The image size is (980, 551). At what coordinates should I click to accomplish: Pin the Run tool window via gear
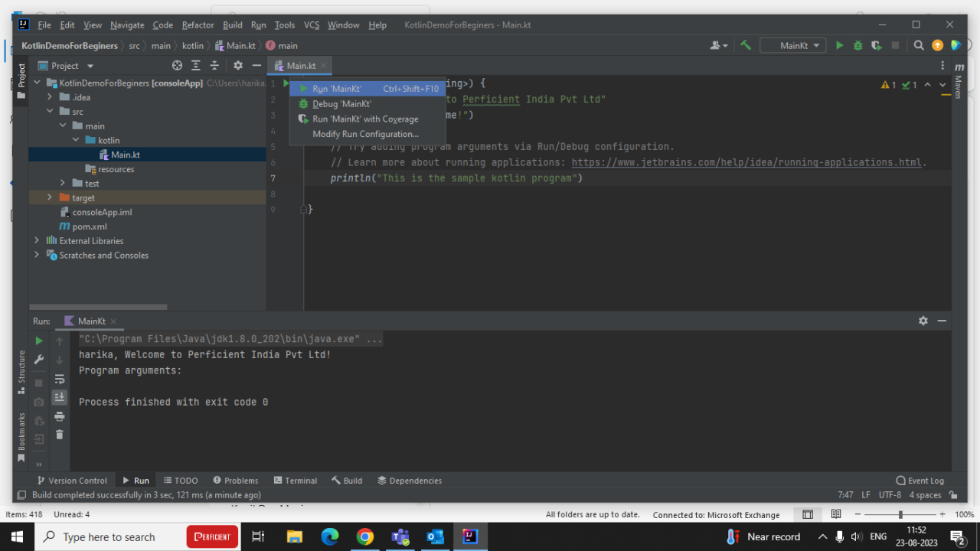click(x=923, y=321)
